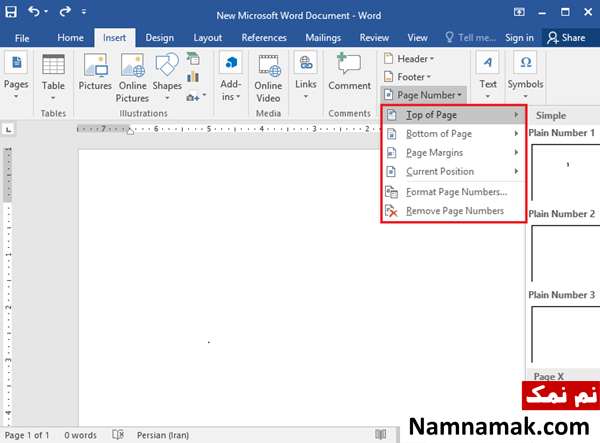
Task: Open the Text group icon
Action: pyautogui.click(x=488, y=62)
